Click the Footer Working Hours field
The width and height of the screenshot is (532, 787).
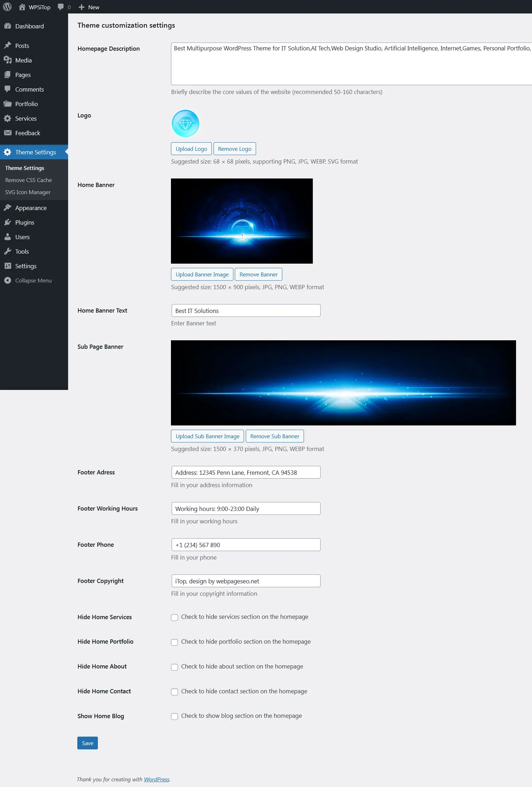tap(246, 508)
